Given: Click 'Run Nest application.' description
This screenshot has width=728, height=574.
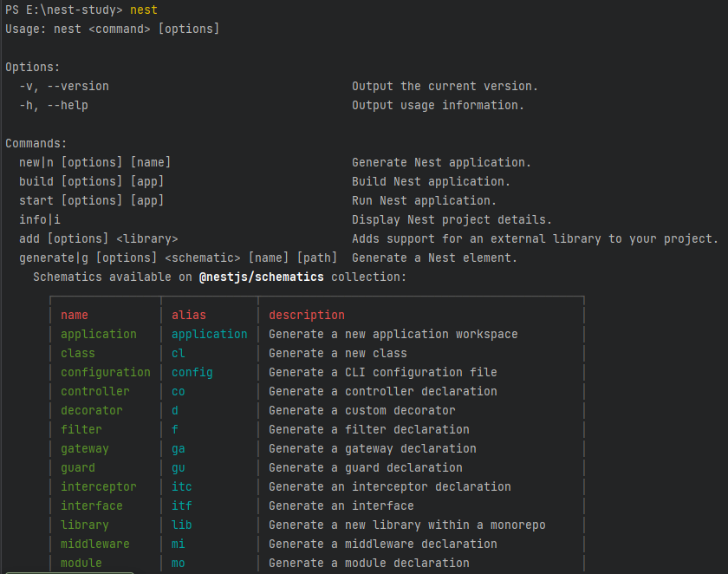Looking at the screenshot, I should click(424, 200).
